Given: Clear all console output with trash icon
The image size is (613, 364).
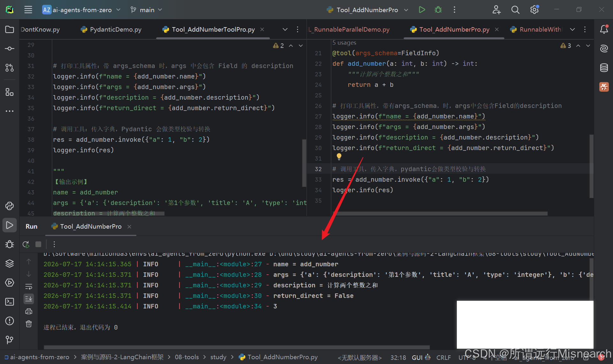Looking at the screenshot, I should (29, 324).
